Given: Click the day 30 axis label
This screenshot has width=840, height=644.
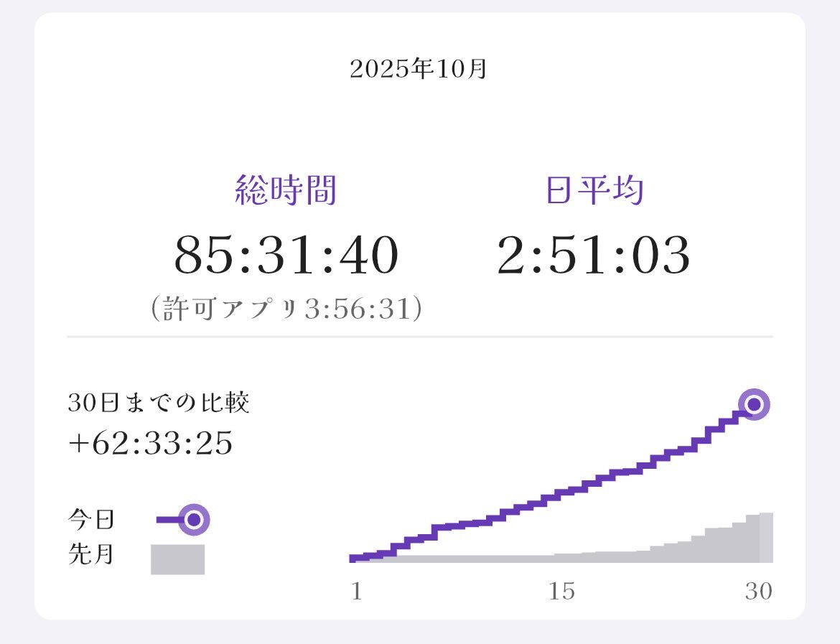Looking at the screenshot, I should (758, 592).
